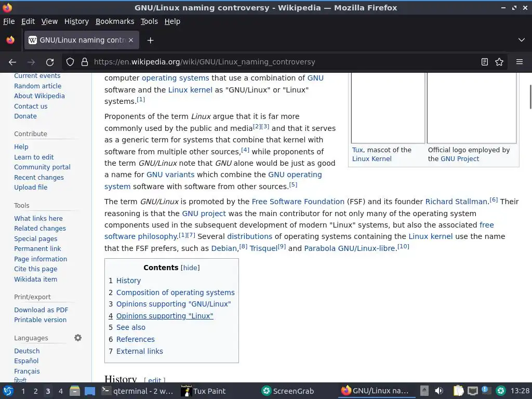Screen dimensions: 532x399
Task: Open the GNU Project caption link
Action: pos(460,159)
